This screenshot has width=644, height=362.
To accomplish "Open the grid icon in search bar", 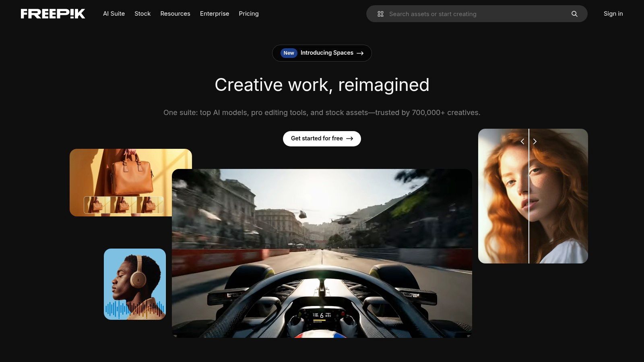I will (380, 14).
